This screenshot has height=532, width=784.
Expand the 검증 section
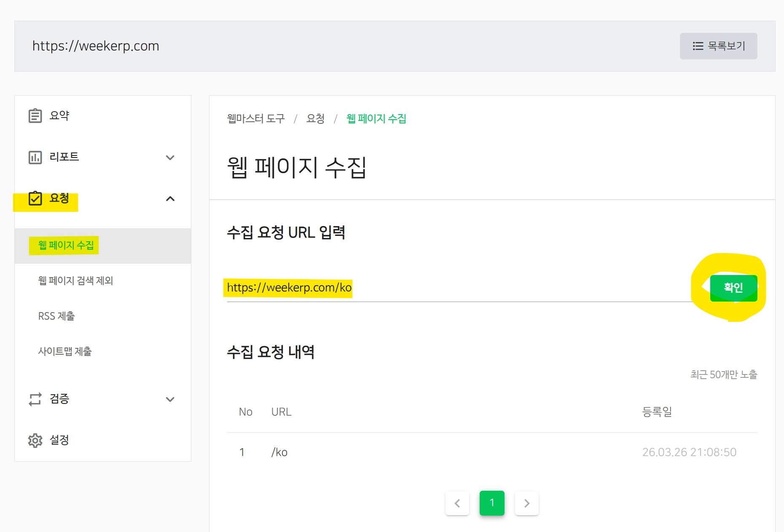coord(171,399)
